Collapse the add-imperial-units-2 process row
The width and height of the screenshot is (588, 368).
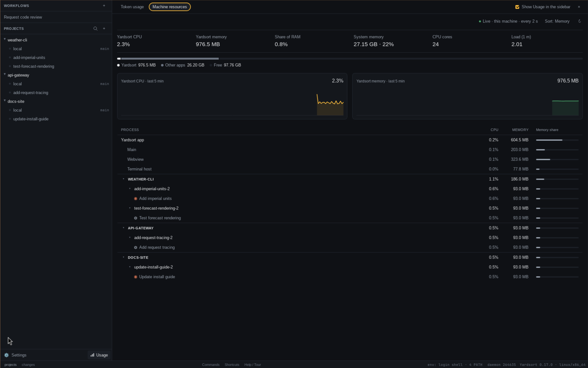130,189
